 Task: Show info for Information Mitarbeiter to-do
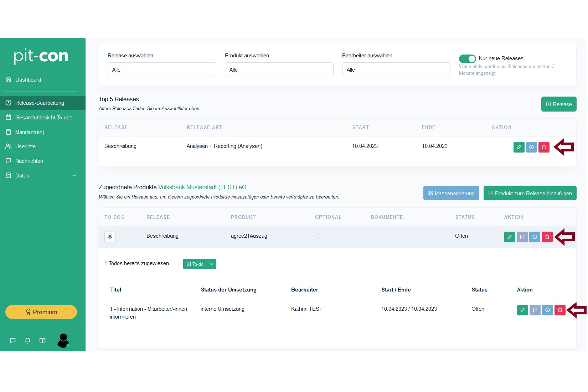[547, 310]
